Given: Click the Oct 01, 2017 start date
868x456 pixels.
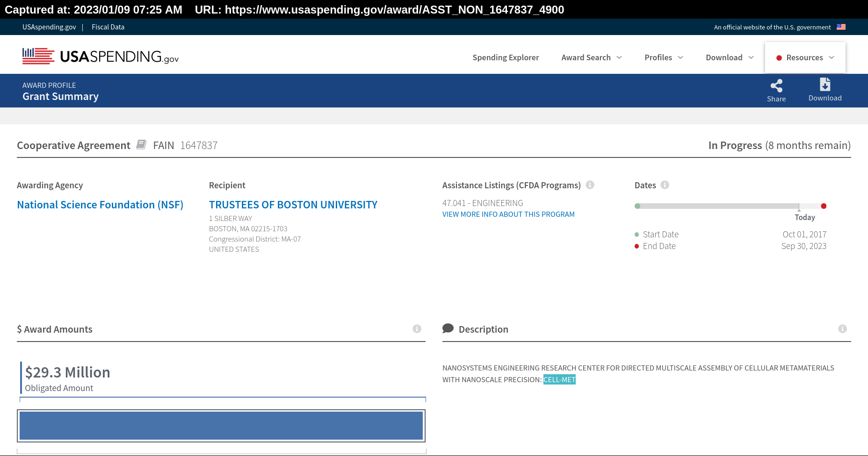Looking at the screenshot, I should click(804, 235).
